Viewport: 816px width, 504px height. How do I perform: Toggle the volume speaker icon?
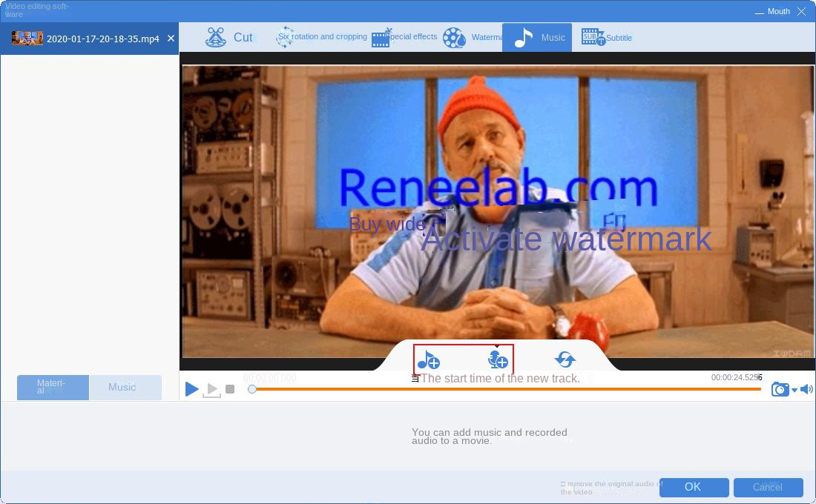(x=806, y=389)
